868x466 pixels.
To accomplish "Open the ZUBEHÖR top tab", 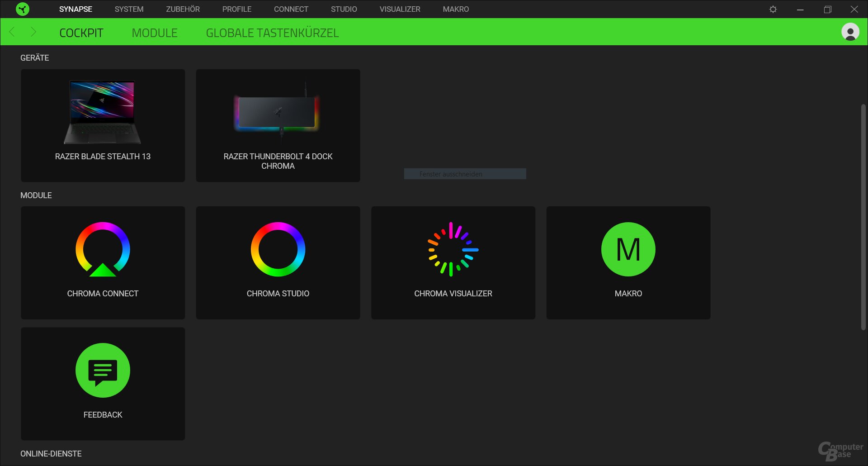I will (183, 9).
